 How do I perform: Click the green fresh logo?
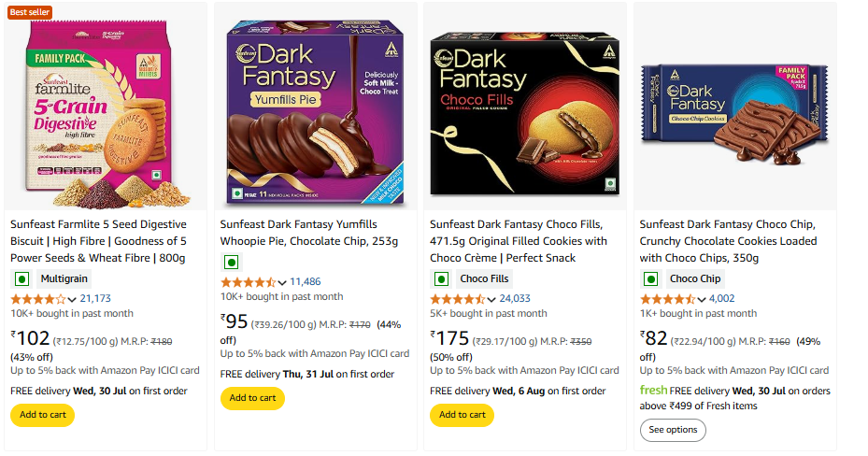click(653, 390)
